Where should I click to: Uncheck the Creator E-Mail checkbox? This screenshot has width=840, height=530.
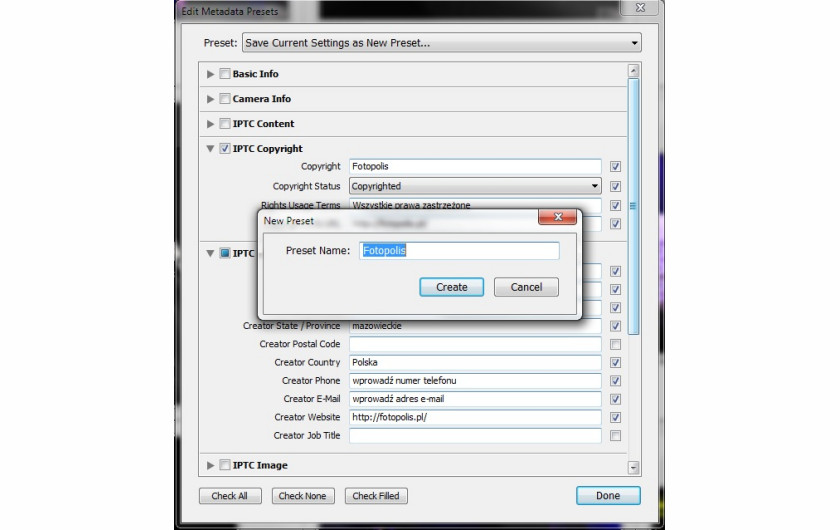tap(616, 399)
